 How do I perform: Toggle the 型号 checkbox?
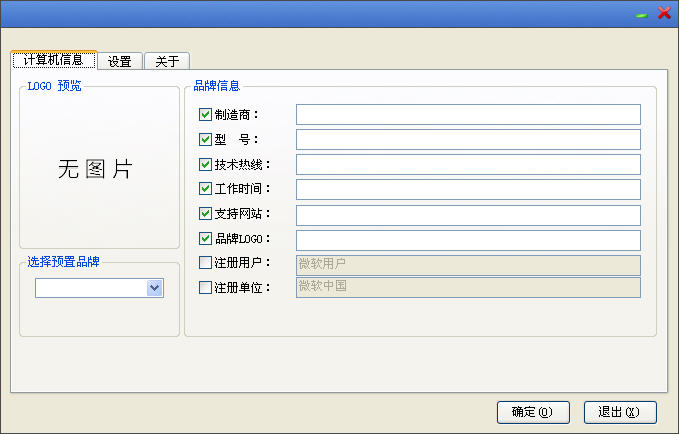click(x=206, y=140)
